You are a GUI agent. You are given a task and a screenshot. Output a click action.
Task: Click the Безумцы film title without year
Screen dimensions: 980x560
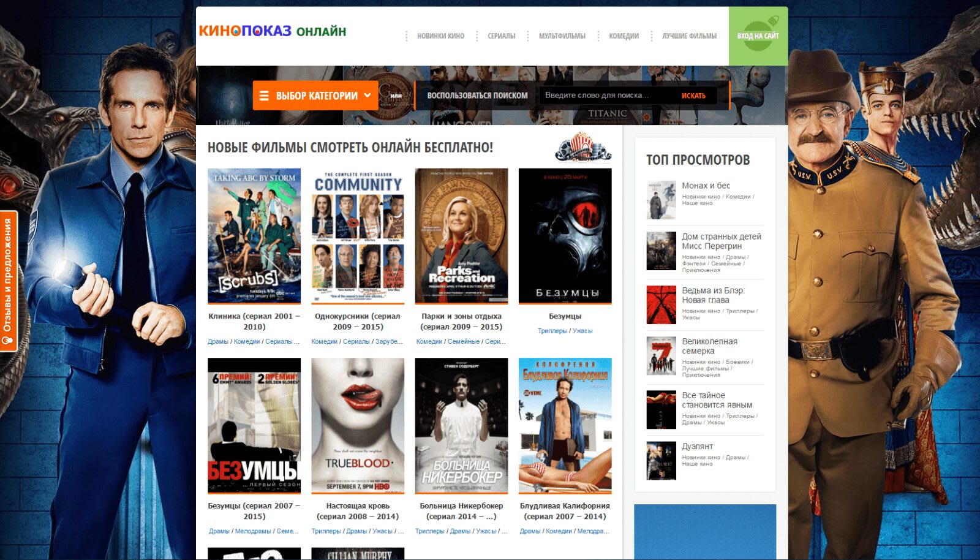click(565, 316)
